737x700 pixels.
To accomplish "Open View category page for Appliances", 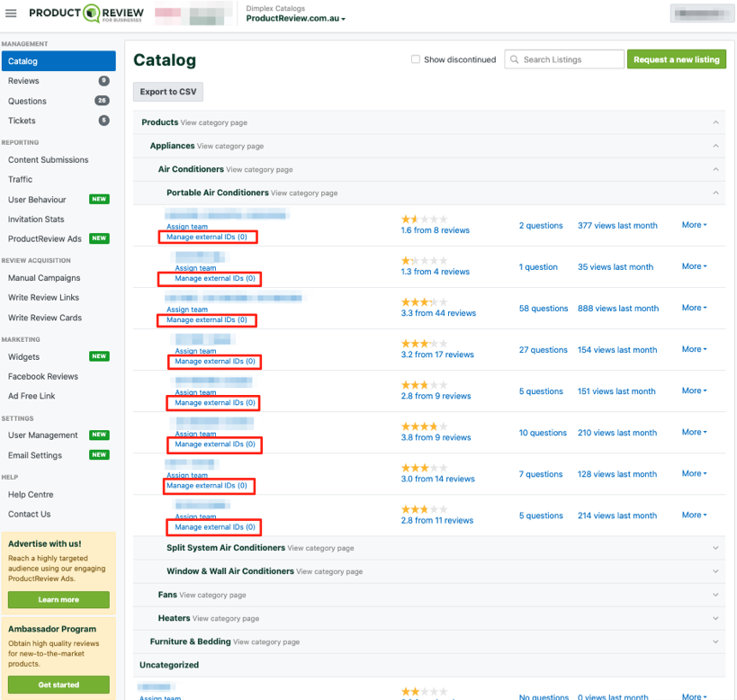I will pyautogui.click(x=230, y=146).
